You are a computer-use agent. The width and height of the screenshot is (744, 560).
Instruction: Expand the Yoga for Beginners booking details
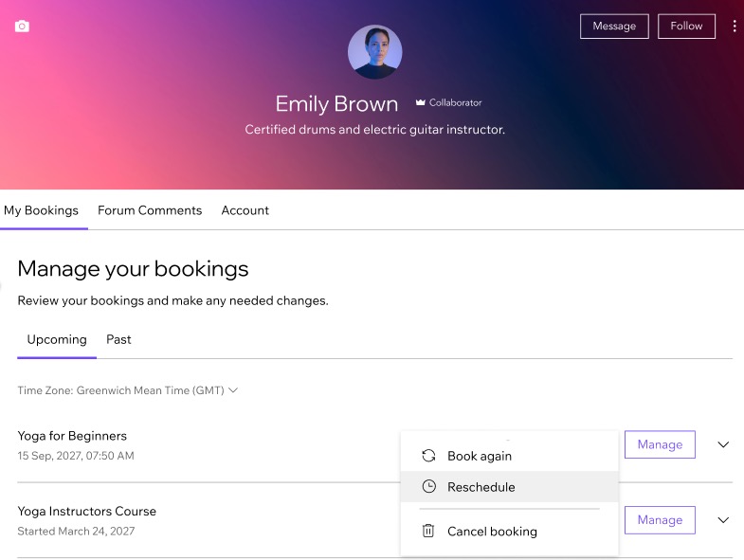coord(723,444)
